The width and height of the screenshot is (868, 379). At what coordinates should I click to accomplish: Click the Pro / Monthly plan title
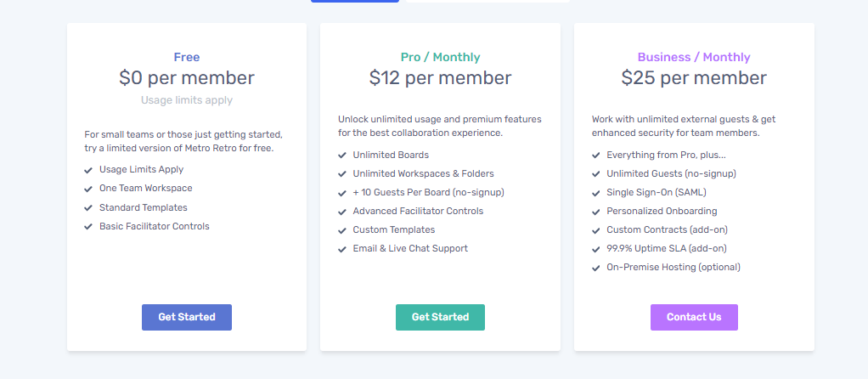(x=440, y=58)
